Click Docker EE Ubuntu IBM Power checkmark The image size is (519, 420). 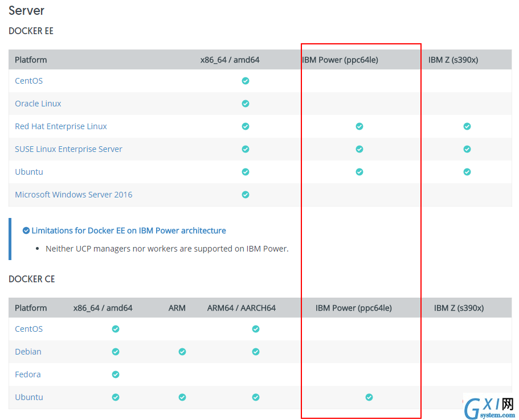coord(359,172)
